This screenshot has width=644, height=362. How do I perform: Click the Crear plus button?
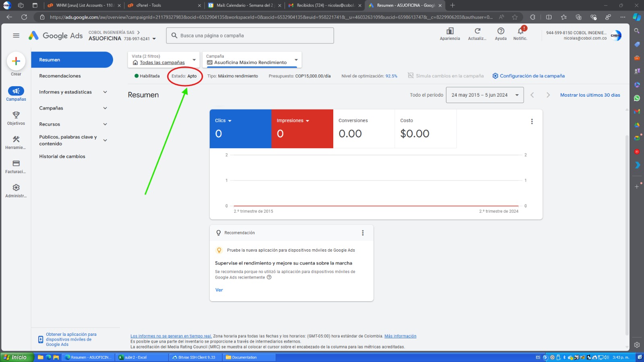(x=16, y=61)
